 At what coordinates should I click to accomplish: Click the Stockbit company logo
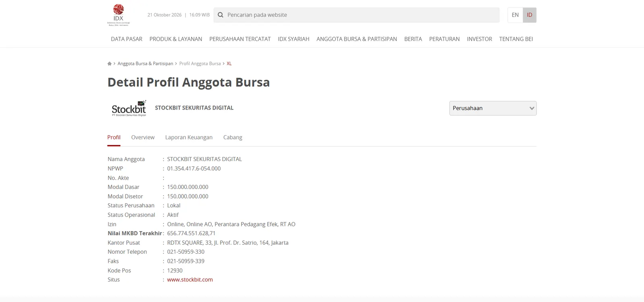(x=129, y=108)
